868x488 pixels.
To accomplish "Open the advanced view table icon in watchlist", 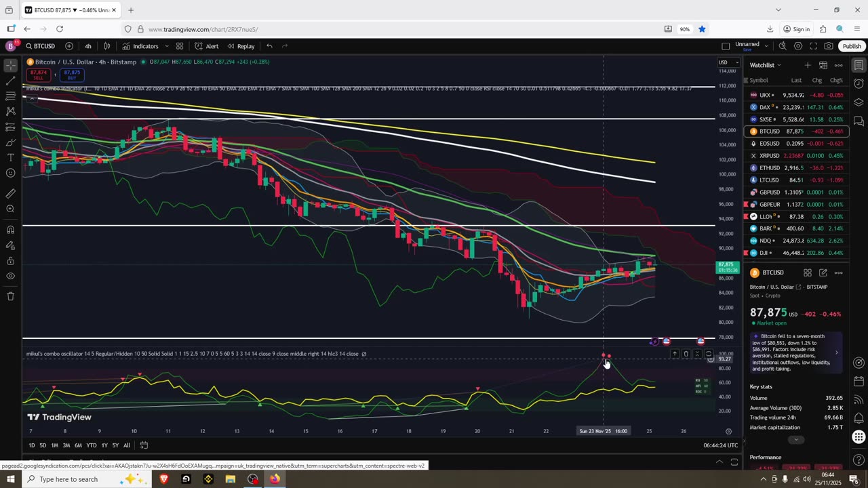I will click(823, 65).
